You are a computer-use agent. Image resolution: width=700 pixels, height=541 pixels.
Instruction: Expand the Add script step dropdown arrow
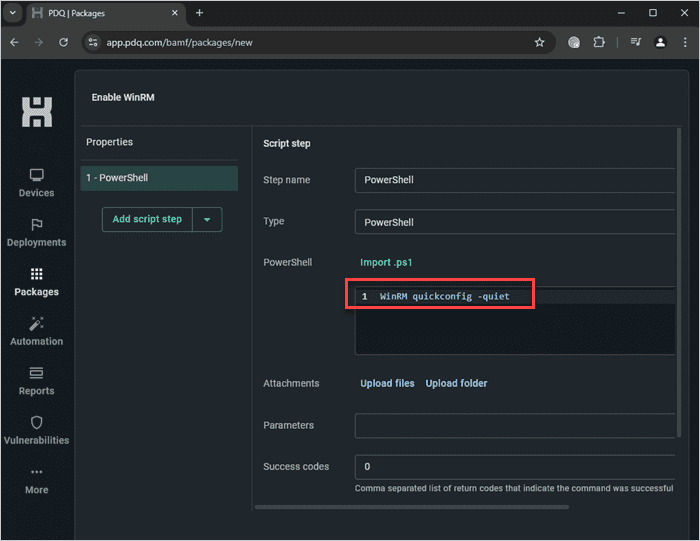[x=207, y=219]
